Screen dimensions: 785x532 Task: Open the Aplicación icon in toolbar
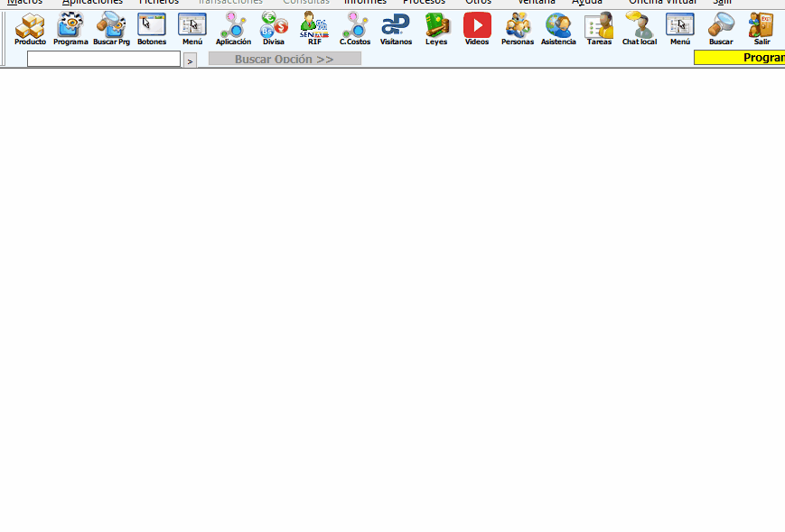tap(233, 27)
